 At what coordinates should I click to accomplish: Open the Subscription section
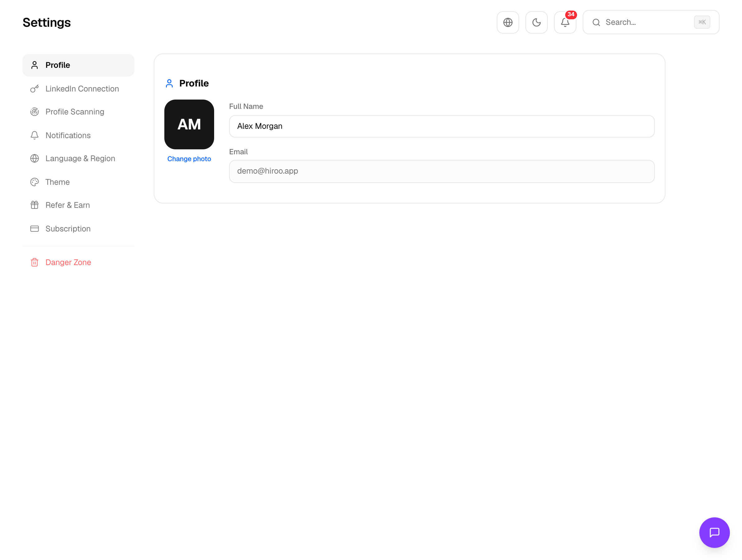point(78,228)
